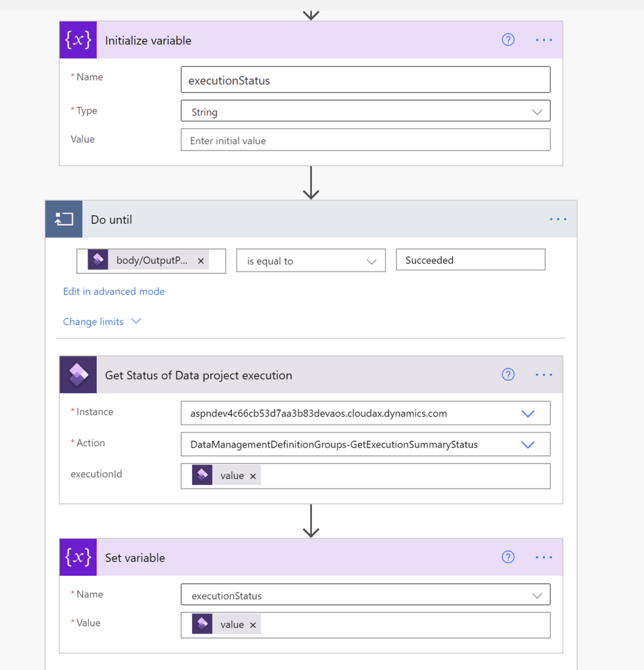
Task: Remove value token from Set variable Value
Action: 253,625
